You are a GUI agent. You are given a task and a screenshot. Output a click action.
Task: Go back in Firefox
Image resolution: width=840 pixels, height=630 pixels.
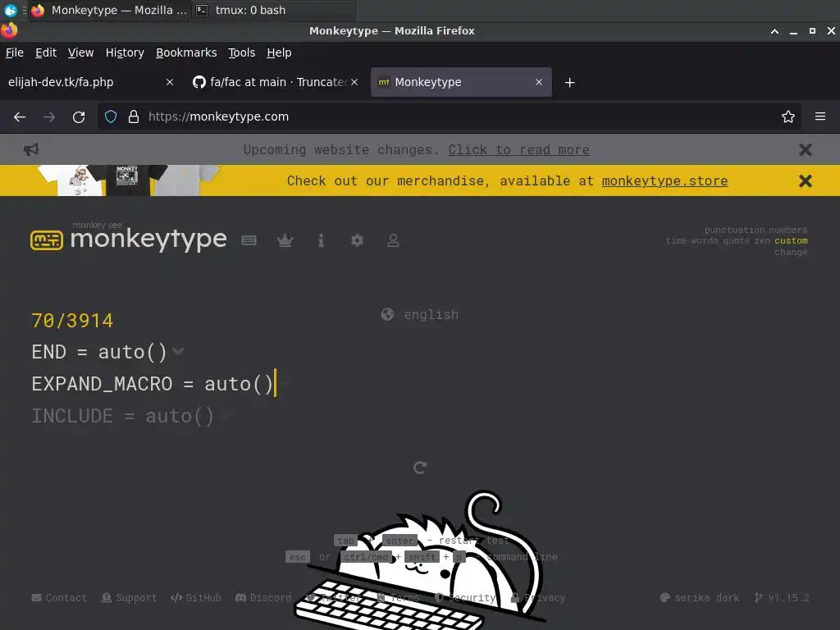coord(20,116)
